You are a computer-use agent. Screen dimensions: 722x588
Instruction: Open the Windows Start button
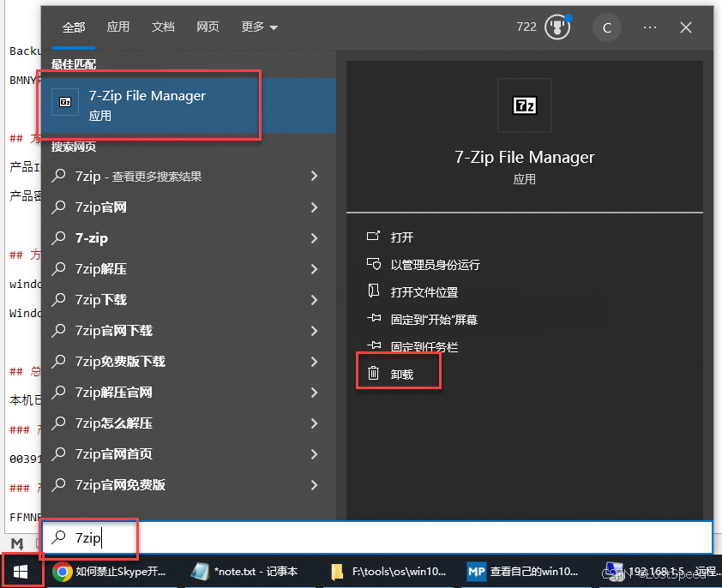pos(21,572)
